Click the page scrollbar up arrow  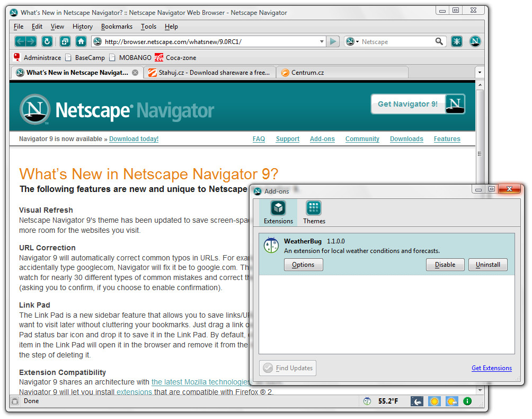coord(480,84)
